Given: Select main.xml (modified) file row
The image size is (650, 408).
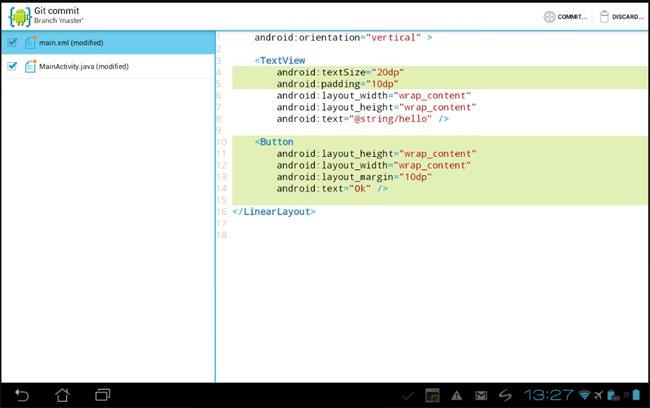Looking at the screenshot, I should pyautogui.click(x=108, y=43).
